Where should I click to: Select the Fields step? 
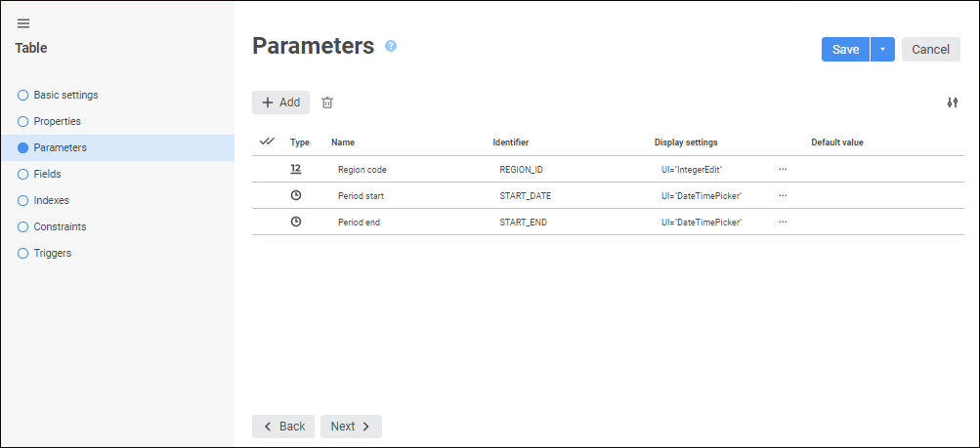tap(47, 174)
